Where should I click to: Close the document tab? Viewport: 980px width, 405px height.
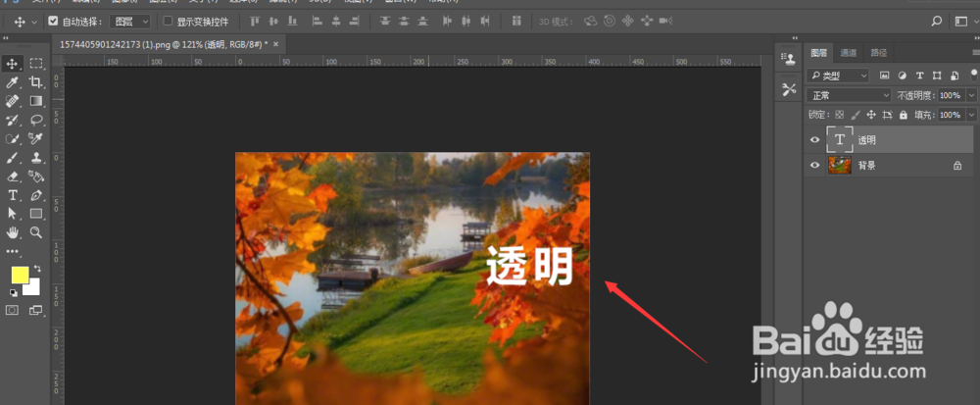point(275,44)
